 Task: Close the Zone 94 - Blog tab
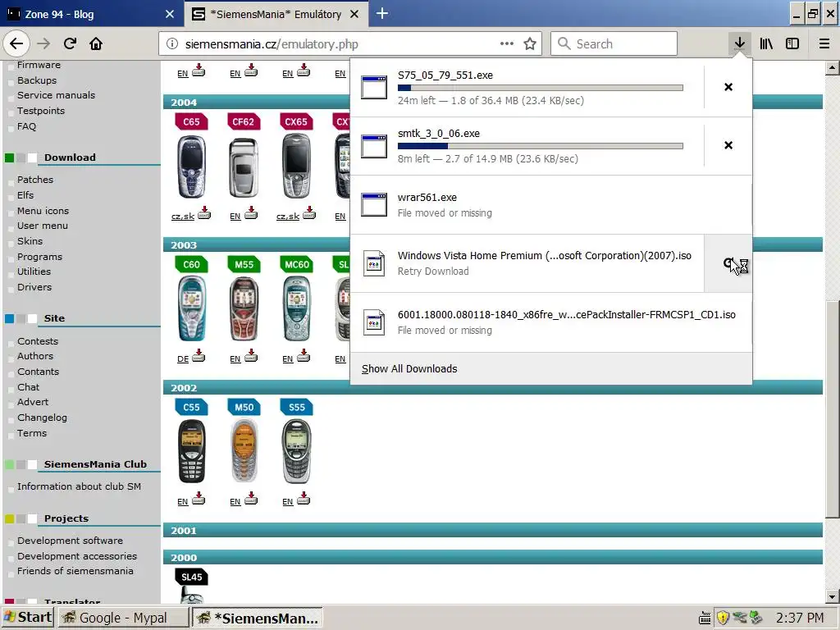coord(170,15)
